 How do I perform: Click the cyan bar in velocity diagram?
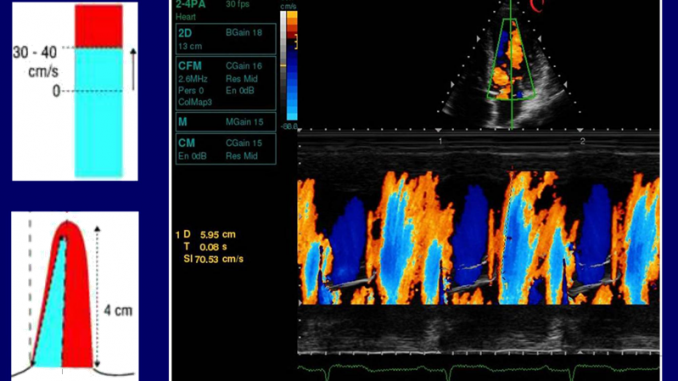[x=99, y=112]
